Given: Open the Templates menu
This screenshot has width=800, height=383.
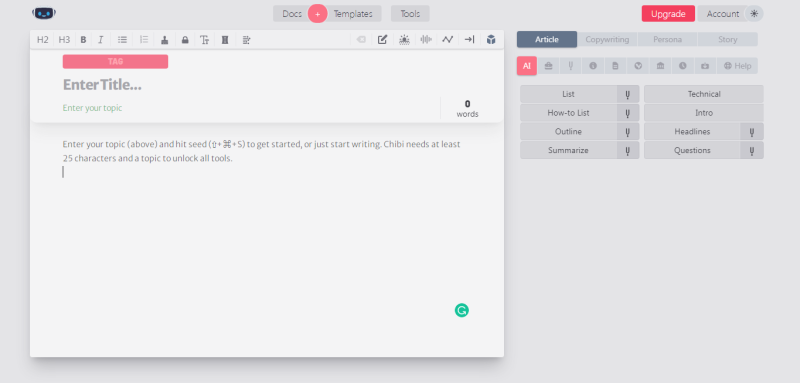Looking at the screenshot, I should 353,14.
